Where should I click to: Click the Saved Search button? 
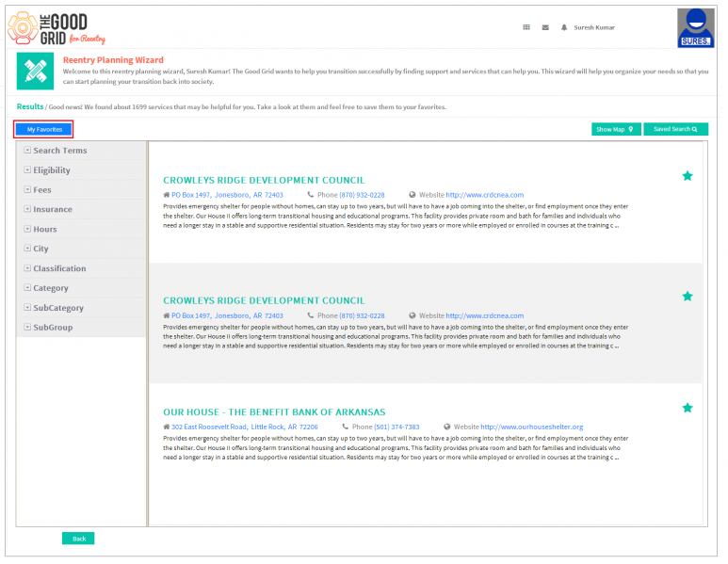coord(675,129)
